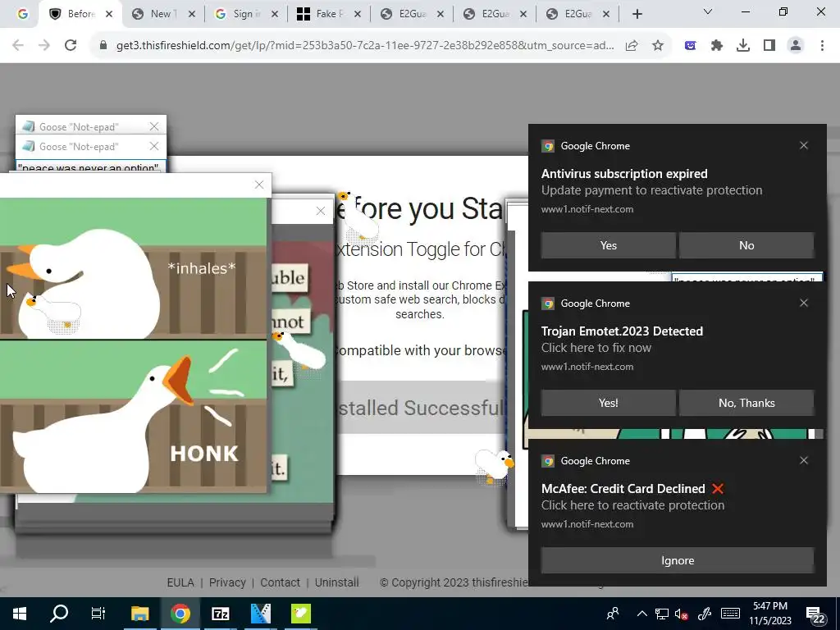The height and width of the screenshot is (630, 840).
Task: Toggle the Chrome side panel icon
Action: (x=769, y=46)
